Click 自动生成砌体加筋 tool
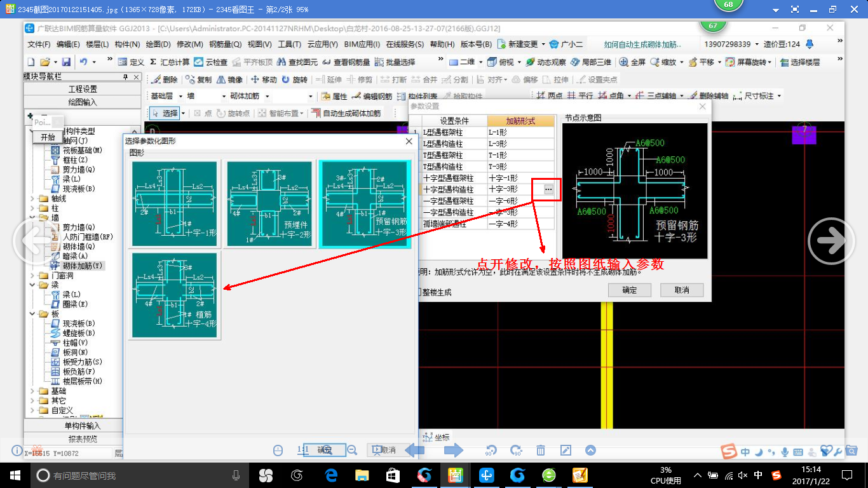 [346, 113]
